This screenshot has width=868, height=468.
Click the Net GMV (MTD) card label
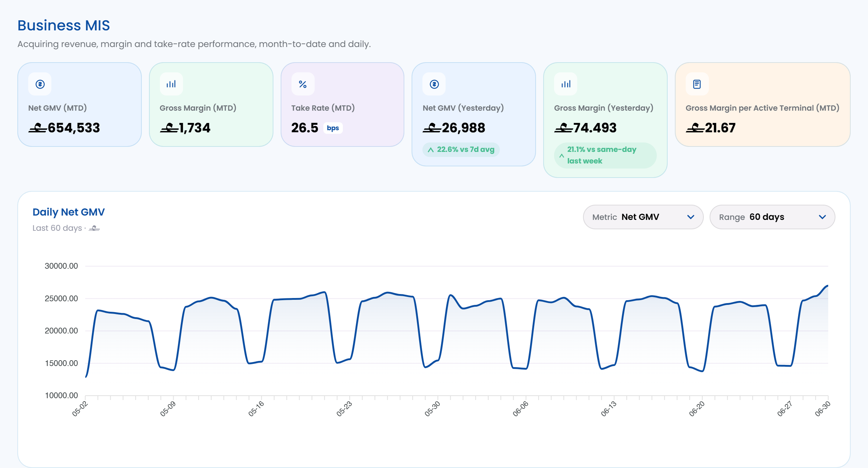tap(58, 108)
